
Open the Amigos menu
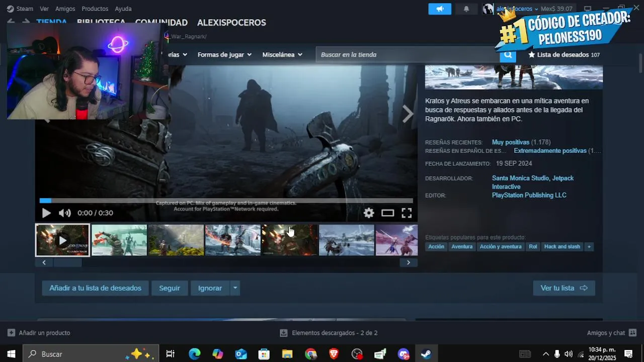[65, 9]
